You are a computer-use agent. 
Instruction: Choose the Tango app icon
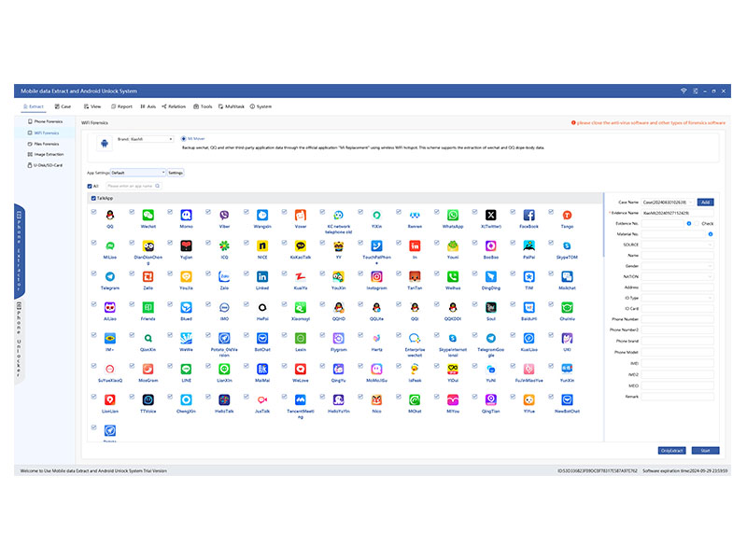tap(567, 216)
